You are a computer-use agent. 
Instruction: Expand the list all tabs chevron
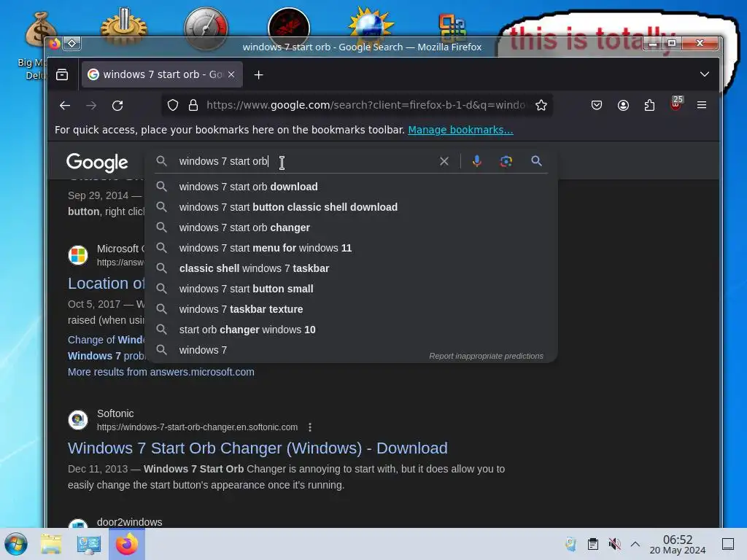click(x=704, y=74)
